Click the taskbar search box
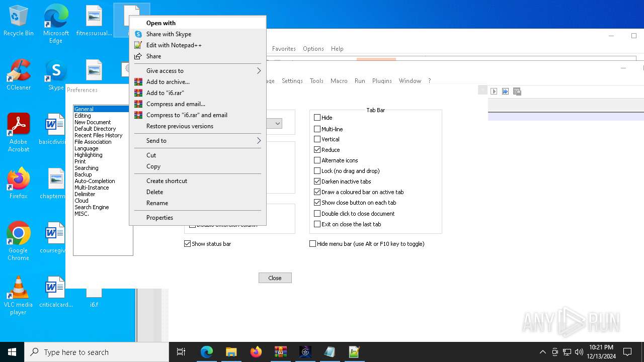 tap(97, 352)
